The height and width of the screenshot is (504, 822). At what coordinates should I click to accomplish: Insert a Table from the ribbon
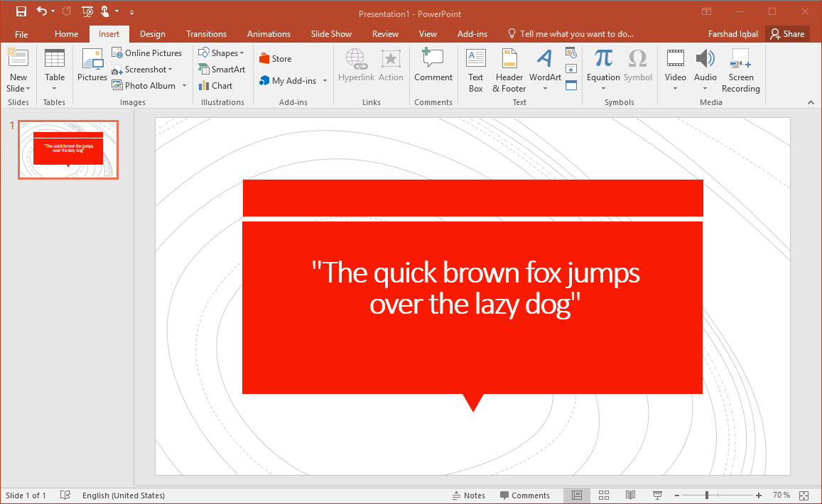(x=55, y=70)
